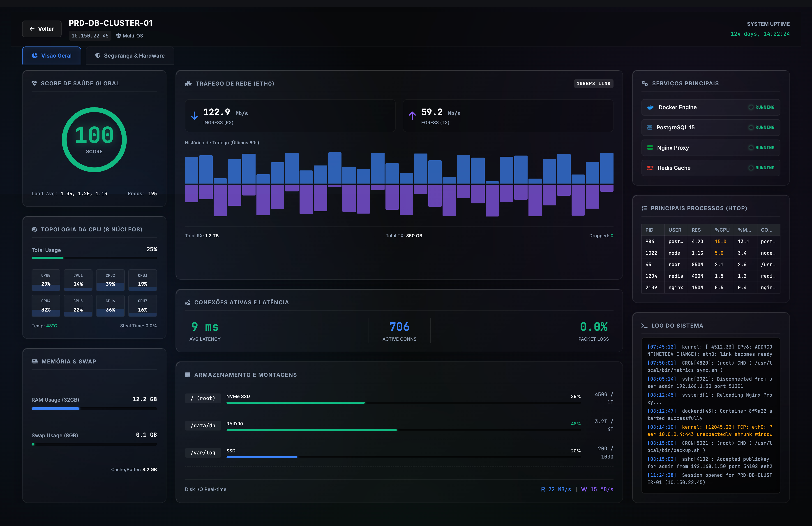Click the RAM Usage progress bar
Image resolution: width=812 pixels, height=526 pixels.
point(94,409)
